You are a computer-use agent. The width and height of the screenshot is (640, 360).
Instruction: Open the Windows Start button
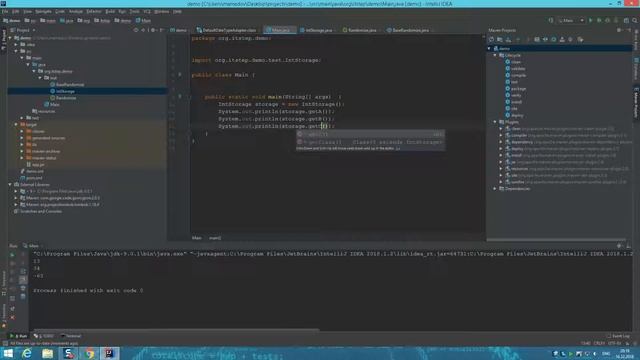7,353
